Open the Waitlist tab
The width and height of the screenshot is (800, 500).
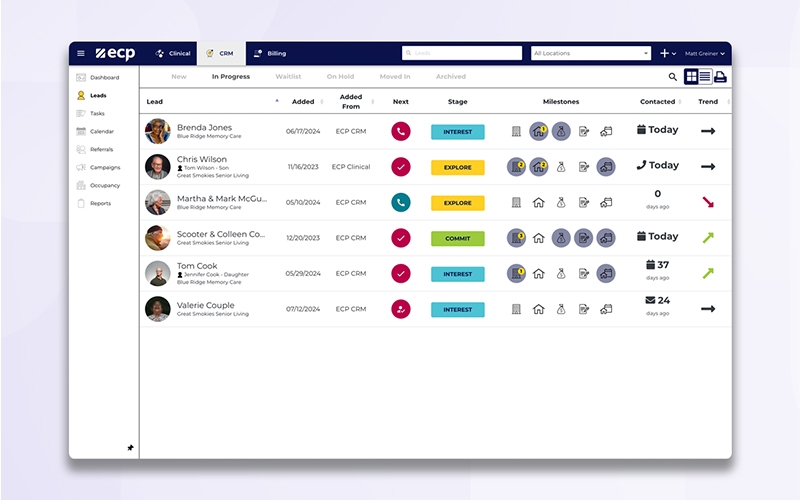tap(288, 77)
